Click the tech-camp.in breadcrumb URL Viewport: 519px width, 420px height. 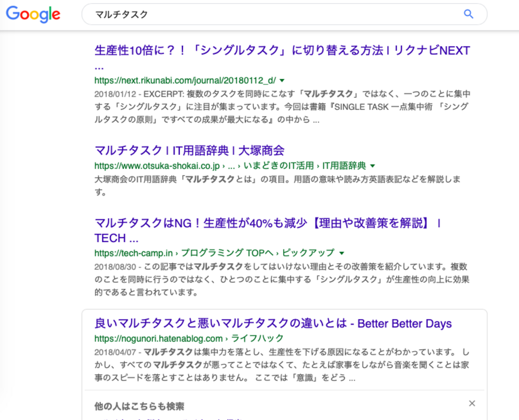(x=214, y=253)
